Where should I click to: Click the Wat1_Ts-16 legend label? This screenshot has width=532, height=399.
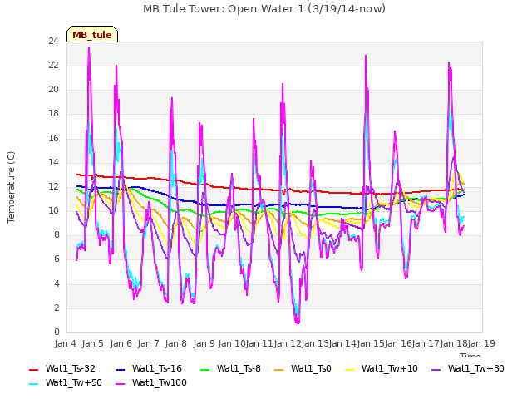point(157,368)
